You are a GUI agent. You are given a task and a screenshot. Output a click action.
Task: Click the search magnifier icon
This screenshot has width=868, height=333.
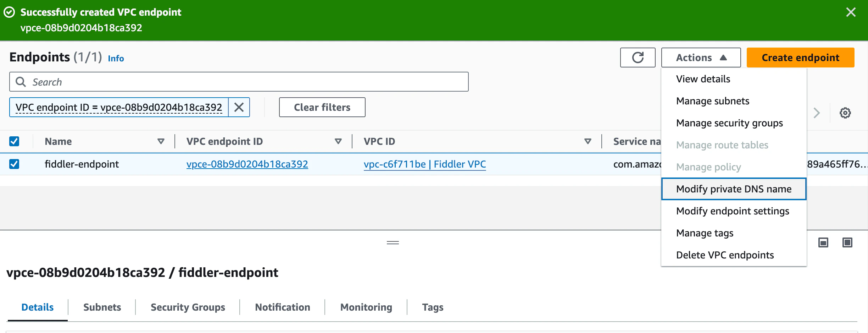pyautogui.click(x=21, y=82)
